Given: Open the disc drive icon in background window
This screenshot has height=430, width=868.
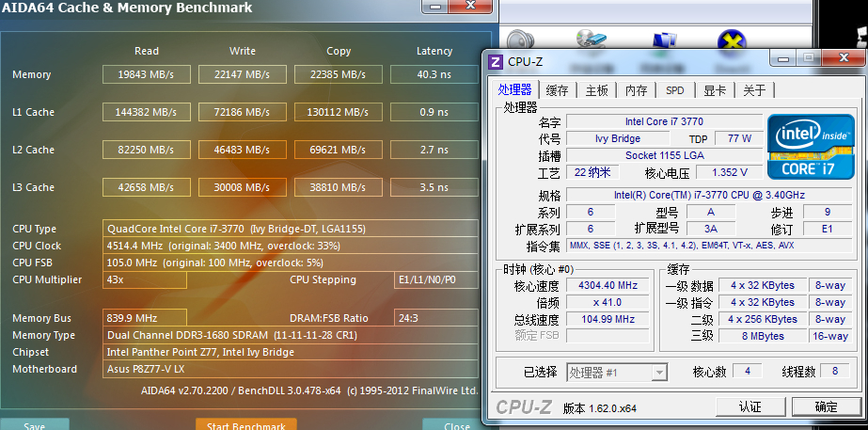Looking at the screenshot, I should point(592,40).
